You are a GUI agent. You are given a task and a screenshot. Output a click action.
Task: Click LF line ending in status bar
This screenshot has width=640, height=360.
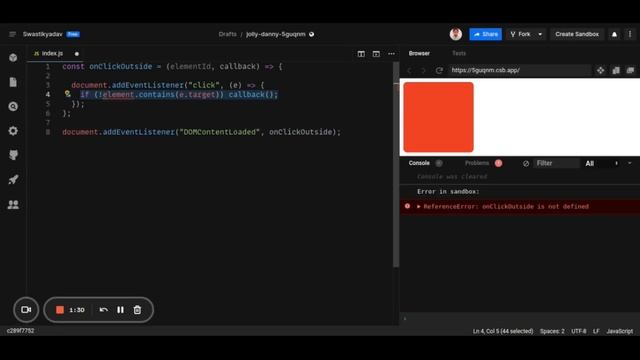[x=596, y=331]
